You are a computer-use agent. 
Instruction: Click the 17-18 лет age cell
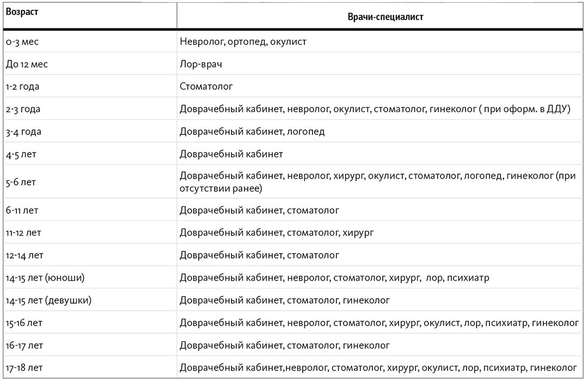click(x=90, y=367)
